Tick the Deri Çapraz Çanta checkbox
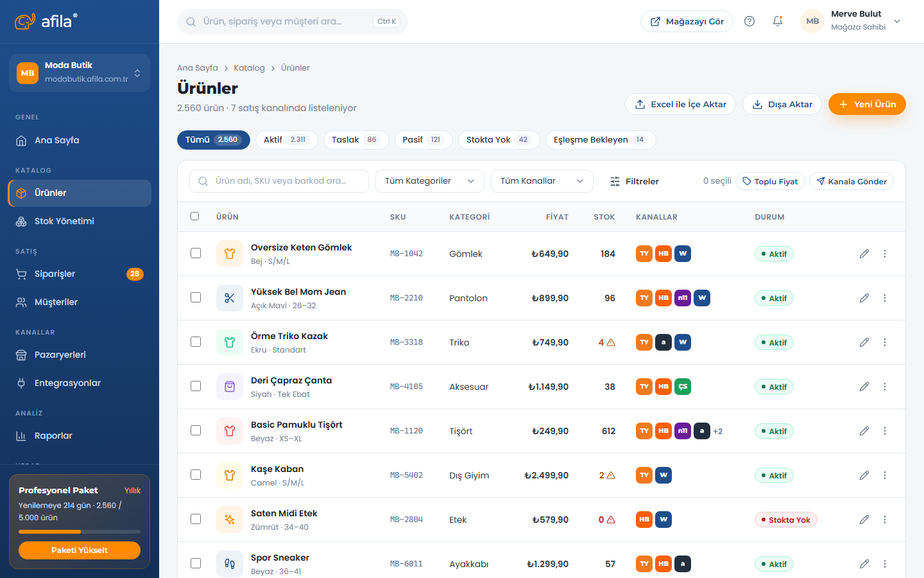The image size is (924, 578). [196, 386]
